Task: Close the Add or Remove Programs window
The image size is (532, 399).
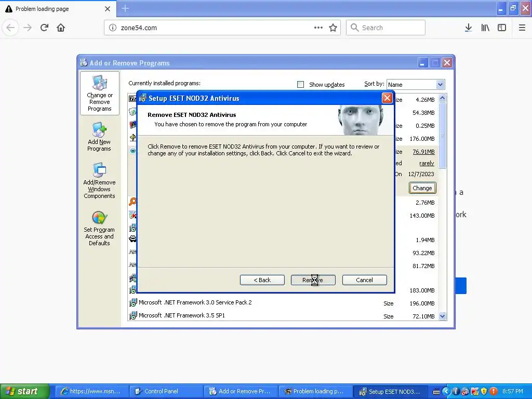Action: (447, 63)
